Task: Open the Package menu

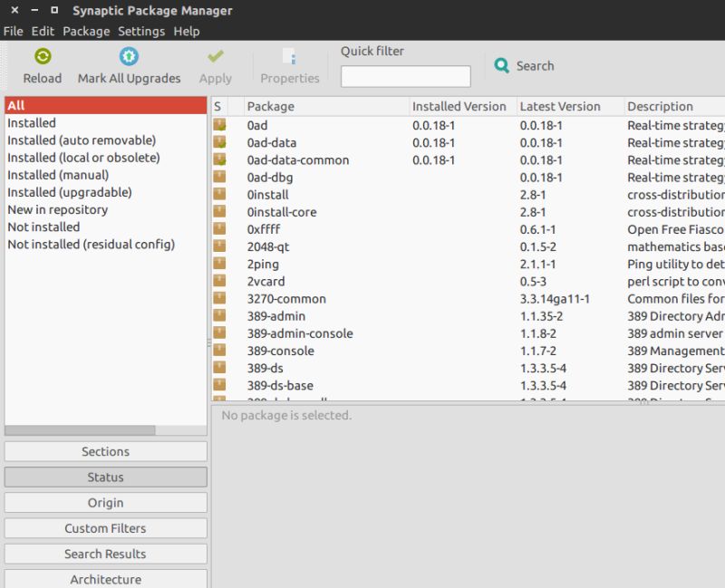Action: pyautogui.click(x=86, y=30)
